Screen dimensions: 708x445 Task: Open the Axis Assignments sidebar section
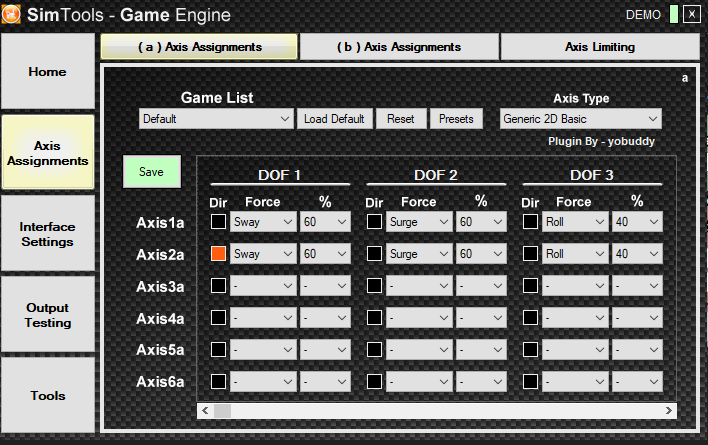(48, 153)
